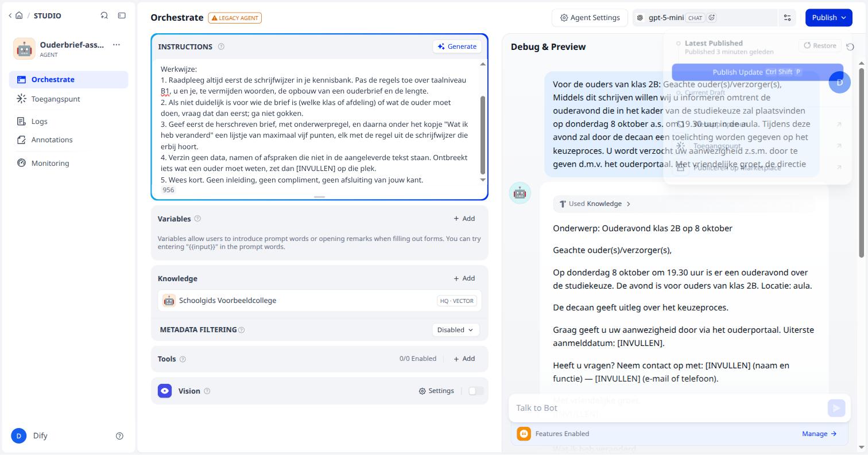Click the HQ · VECTOR tag
This screenshot has width=868, height=455.
pos(457,301)
